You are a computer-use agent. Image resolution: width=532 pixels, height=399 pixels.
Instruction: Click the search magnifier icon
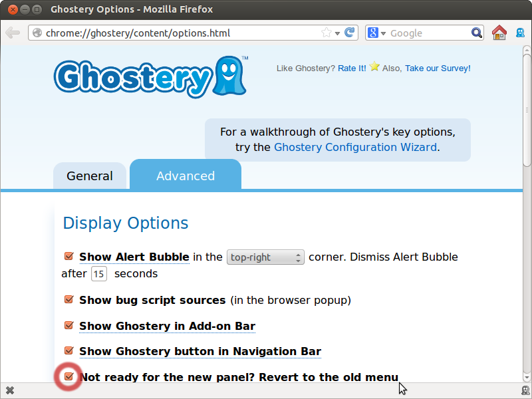(x=477, y=33)
